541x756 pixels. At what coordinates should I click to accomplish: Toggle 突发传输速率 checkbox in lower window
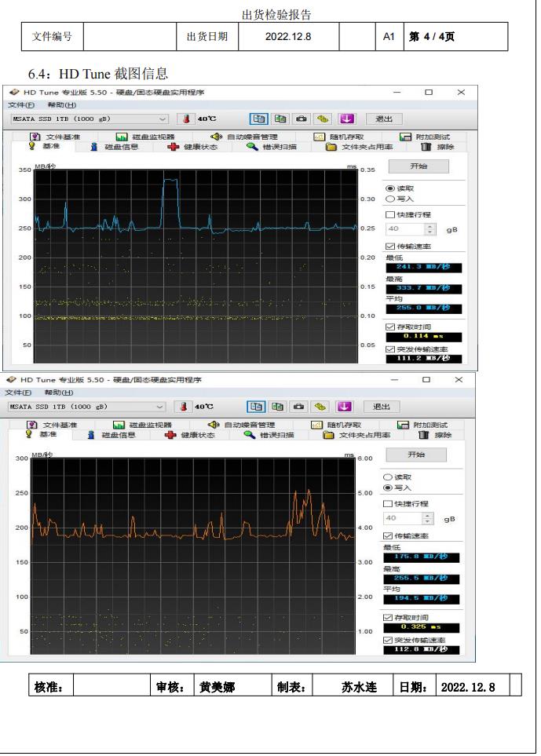387,640
